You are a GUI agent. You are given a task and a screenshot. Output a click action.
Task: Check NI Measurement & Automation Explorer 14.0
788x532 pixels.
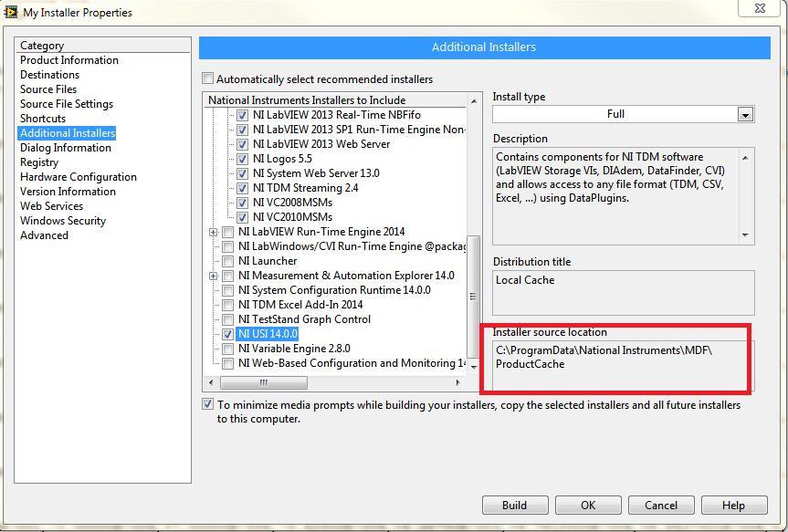tap(227, 276)
